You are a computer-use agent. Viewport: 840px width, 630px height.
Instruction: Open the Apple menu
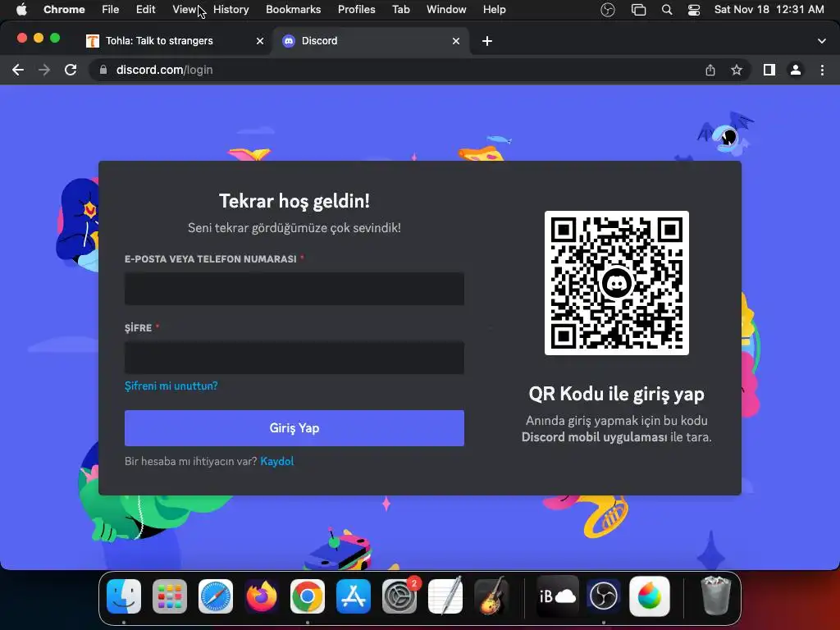point(21,9)
